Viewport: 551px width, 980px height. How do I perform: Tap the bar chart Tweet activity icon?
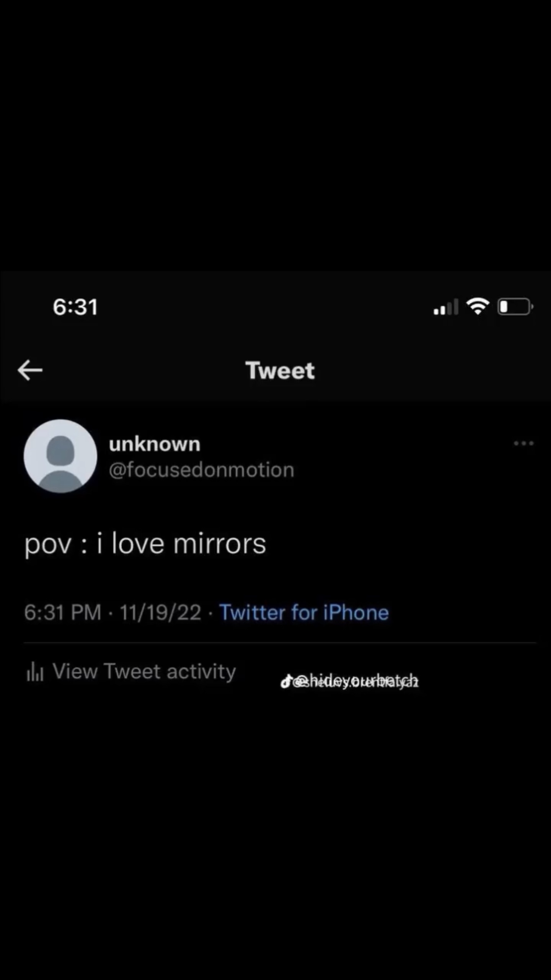(x=35, y=672)
